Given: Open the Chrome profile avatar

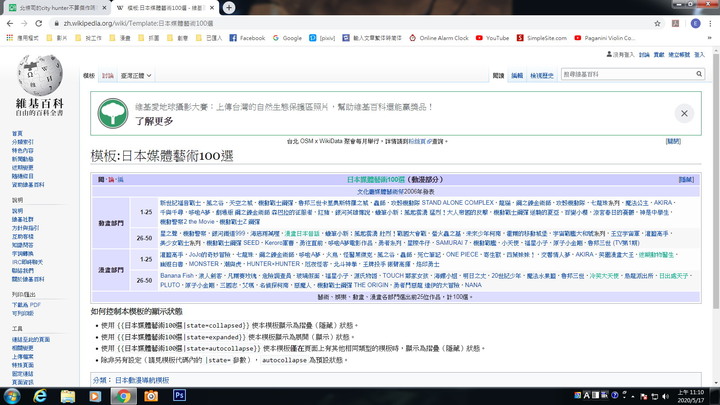Looking at the screenshot, I should click(x=695, y=23).
